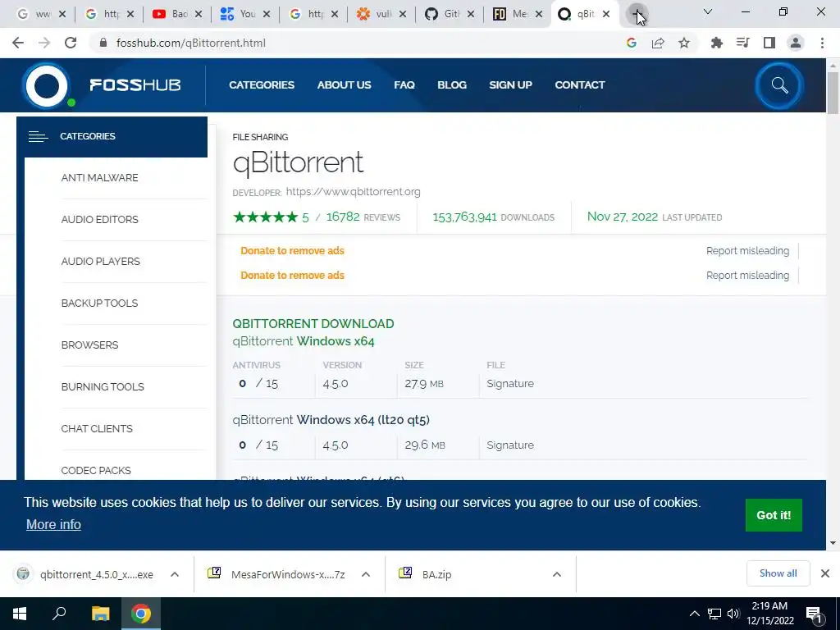Click the taskbar search icon
The image size is (840, 630).
click(59, 614)
